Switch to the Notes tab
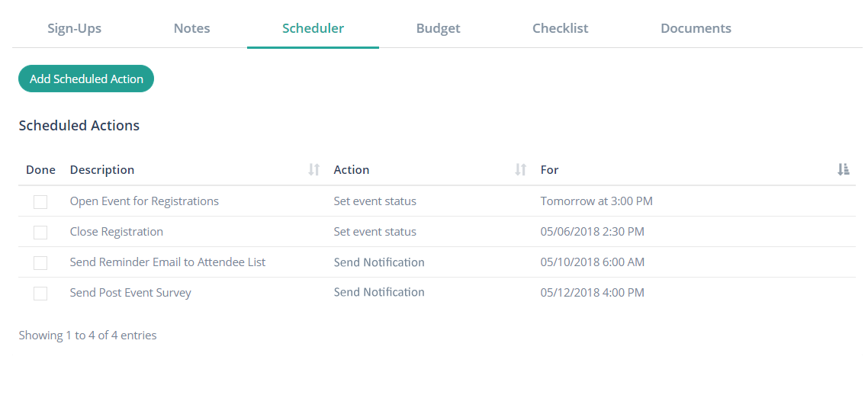This screenshot has width=868, height=395. [192, 28]
